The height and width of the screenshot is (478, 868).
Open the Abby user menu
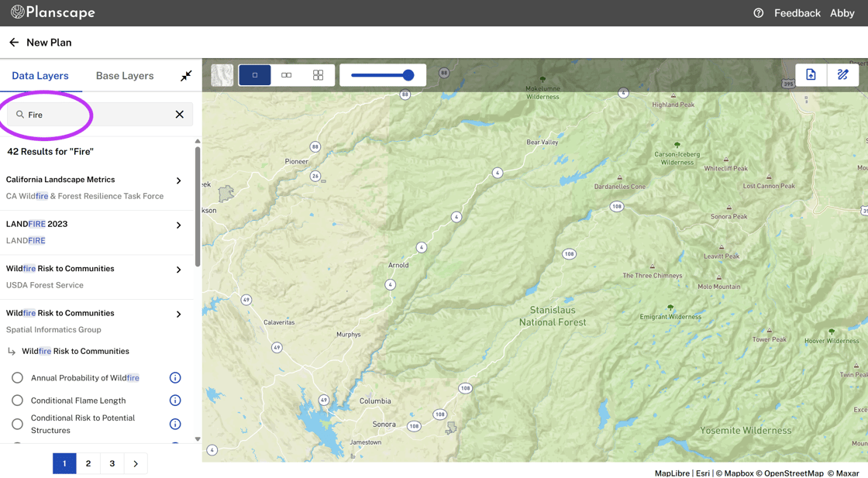842,13
